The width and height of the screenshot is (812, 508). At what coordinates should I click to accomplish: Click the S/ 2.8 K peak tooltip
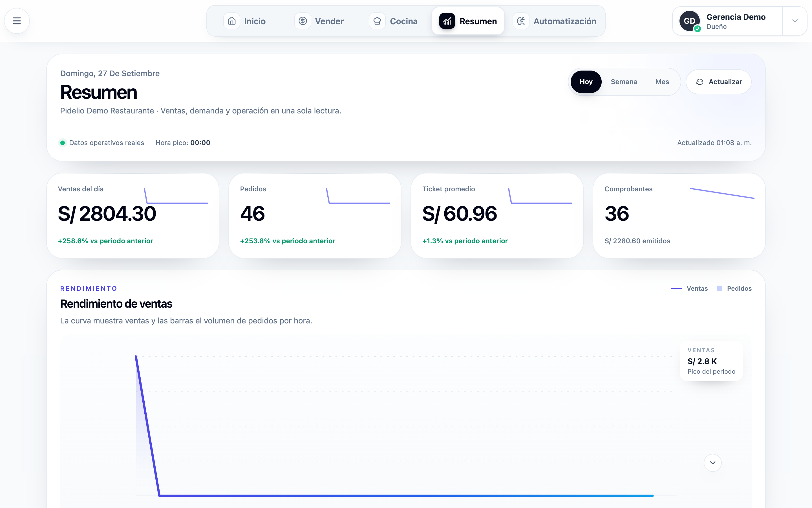coord(711,361)
